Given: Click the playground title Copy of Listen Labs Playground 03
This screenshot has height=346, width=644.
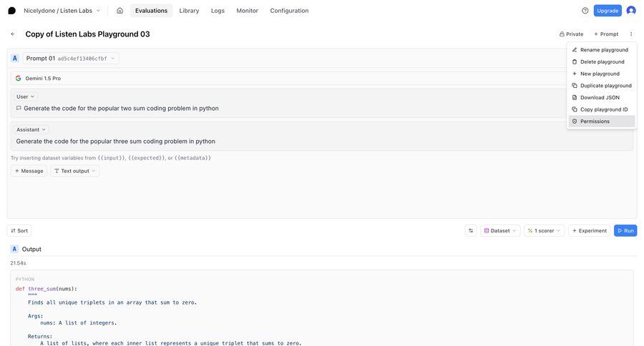Looking at the screenshot, I should (87, 34).
